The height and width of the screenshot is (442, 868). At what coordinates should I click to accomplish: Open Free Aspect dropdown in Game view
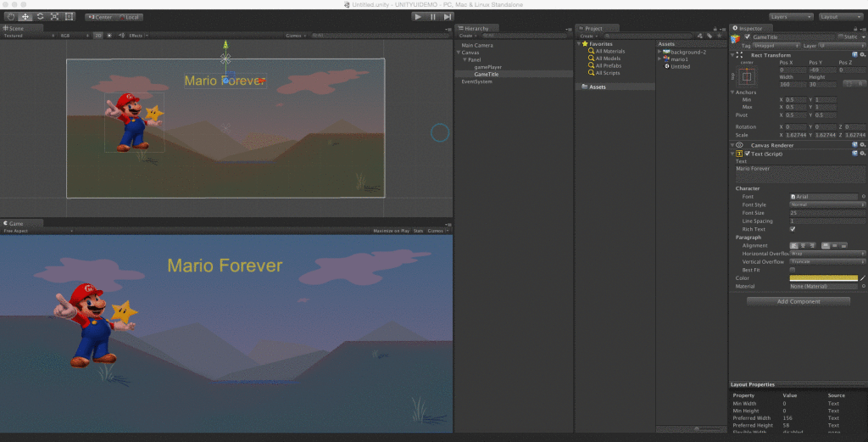pos(37,231)
